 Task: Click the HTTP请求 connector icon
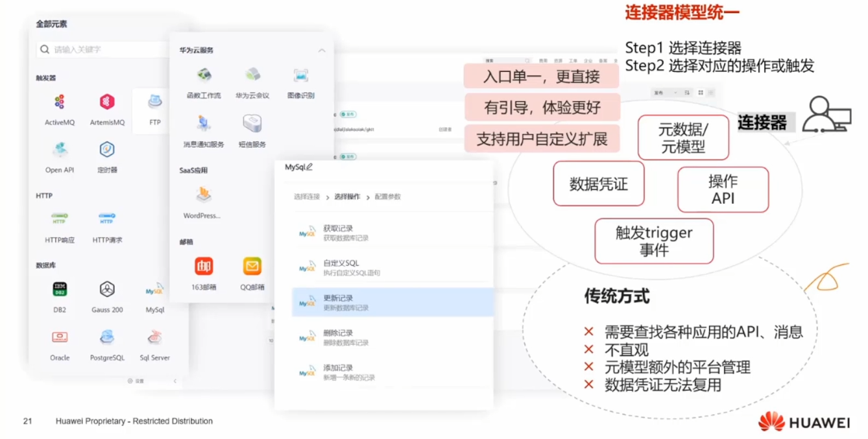click(x=107, y=219)
